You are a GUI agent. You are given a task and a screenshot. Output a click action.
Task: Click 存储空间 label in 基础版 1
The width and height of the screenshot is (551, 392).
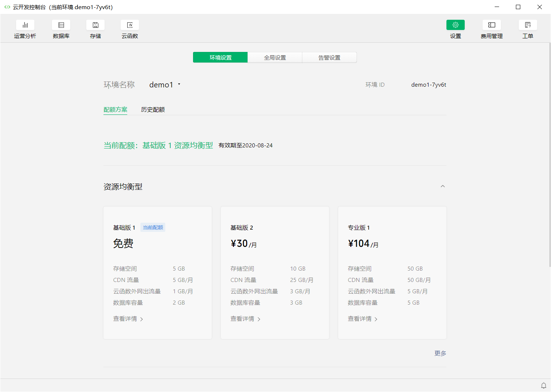tap(125, 269)
